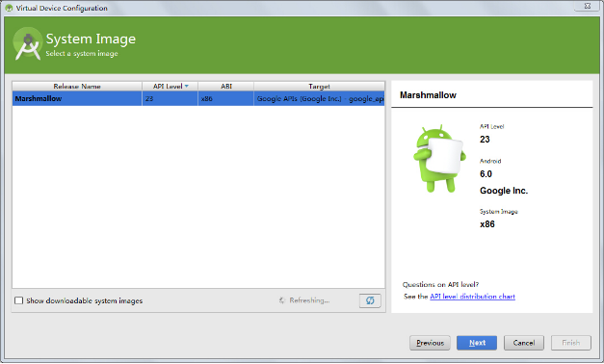Click the Google Inc. vendor text
This screenshot has height=364, width=604.
[x=504, y=191]
